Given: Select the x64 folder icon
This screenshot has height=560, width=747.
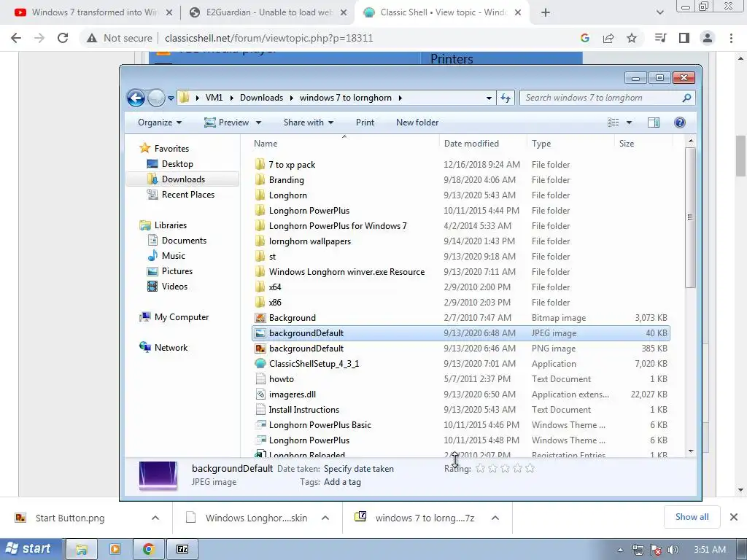Looking at the screenshot, I should tap(260, 287).
